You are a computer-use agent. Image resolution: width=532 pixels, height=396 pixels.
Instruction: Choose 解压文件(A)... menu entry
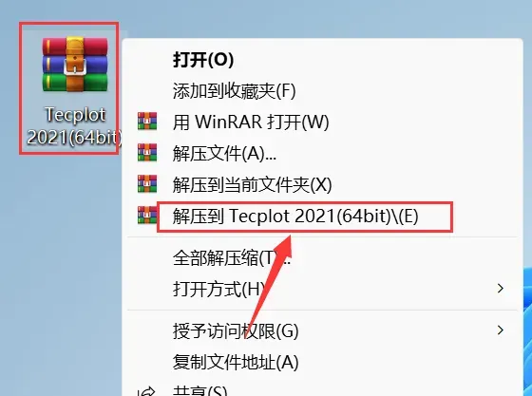[224, 153]
